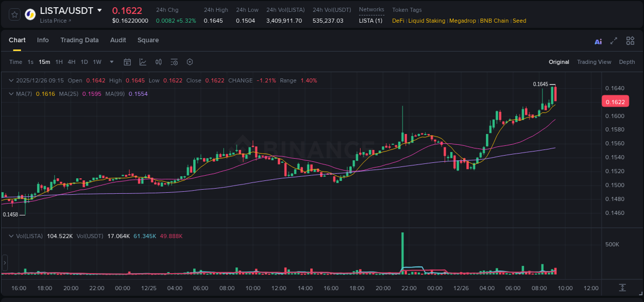The image size is (644, 302).
Task: Expand the timeframe interval dropdown arrow
Action: [x=111, y=62]
